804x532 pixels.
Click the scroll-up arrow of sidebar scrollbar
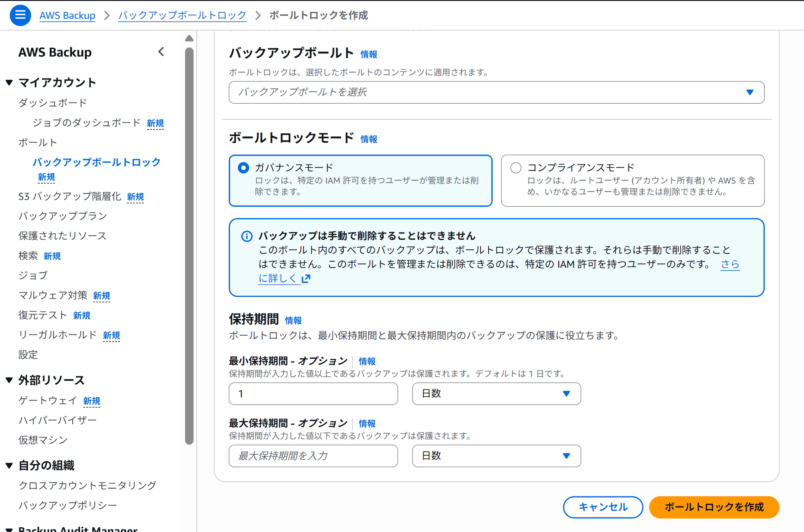point(189,38)
